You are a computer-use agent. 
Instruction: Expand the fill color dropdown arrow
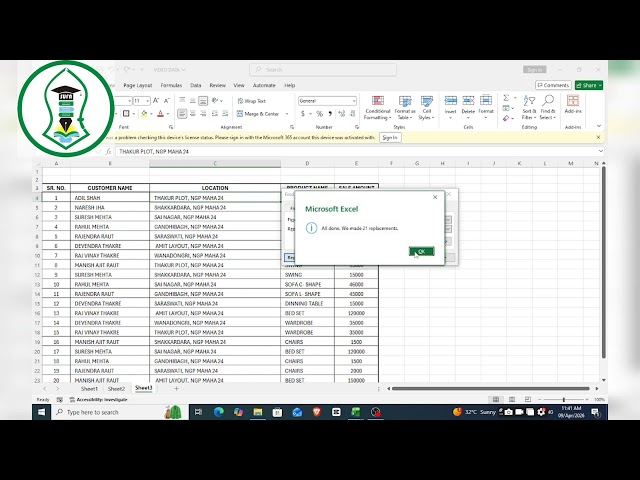coord(151,114)
